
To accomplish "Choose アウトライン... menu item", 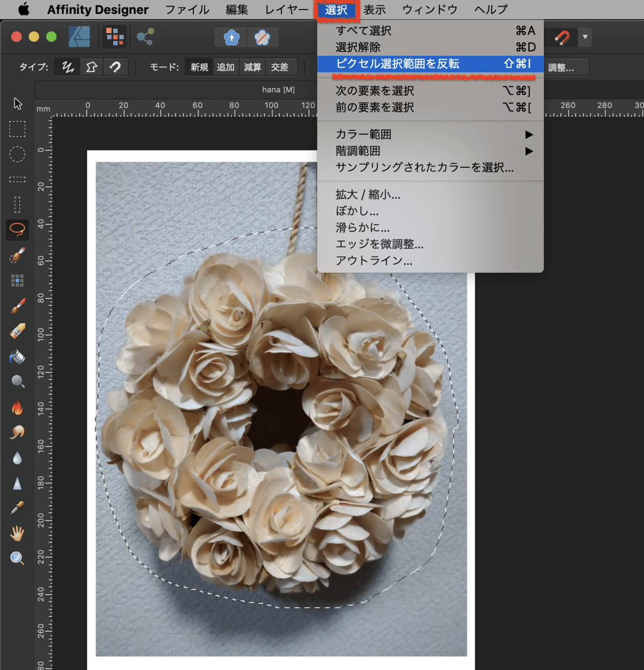I will coord(430,260).
